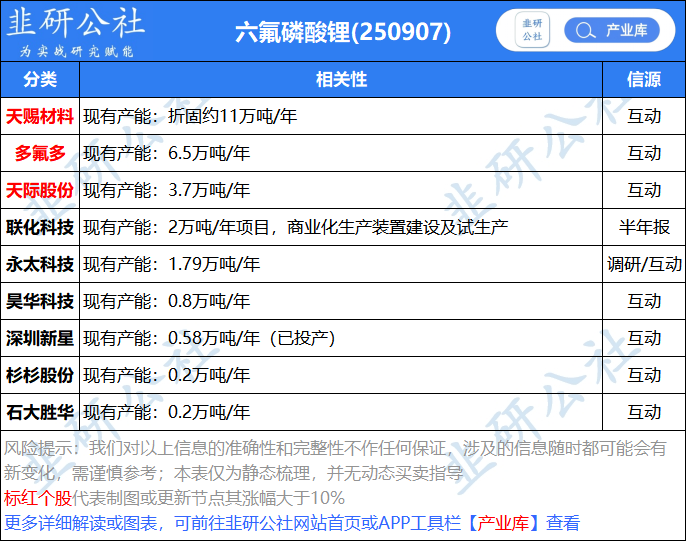Open 多氟多 stock link
This screenshot has width=687, height=542.
click(40, 153)
